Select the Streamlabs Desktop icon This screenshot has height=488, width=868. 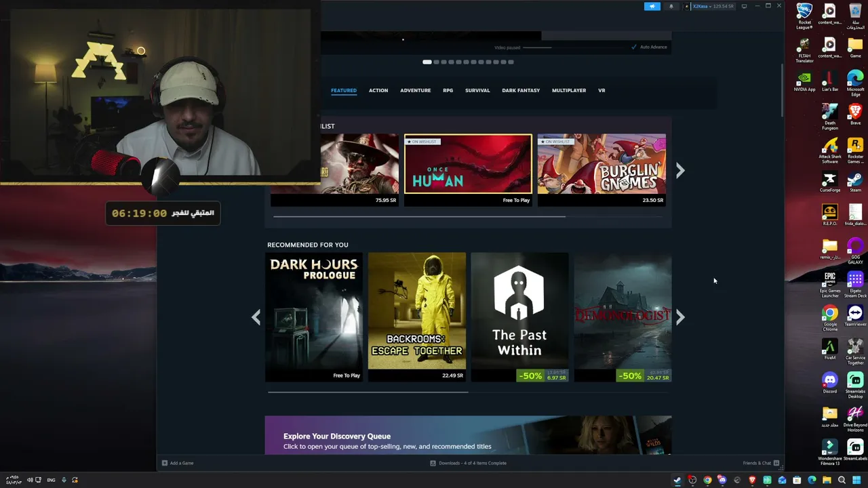(x=855, y=385)
